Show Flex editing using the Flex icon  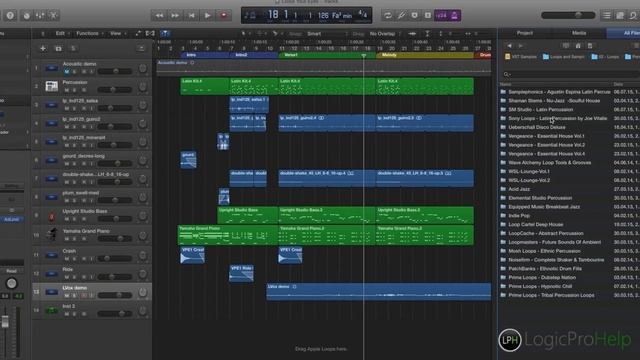150,33
